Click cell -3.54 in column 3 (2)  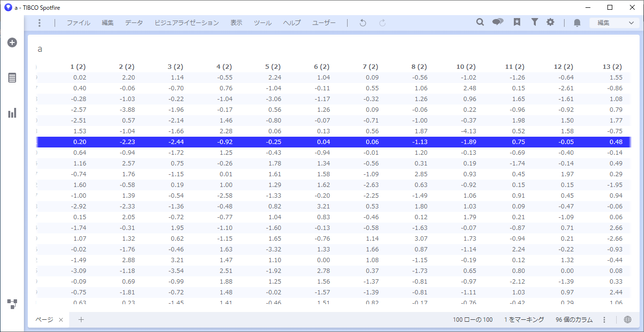(176, 271)
